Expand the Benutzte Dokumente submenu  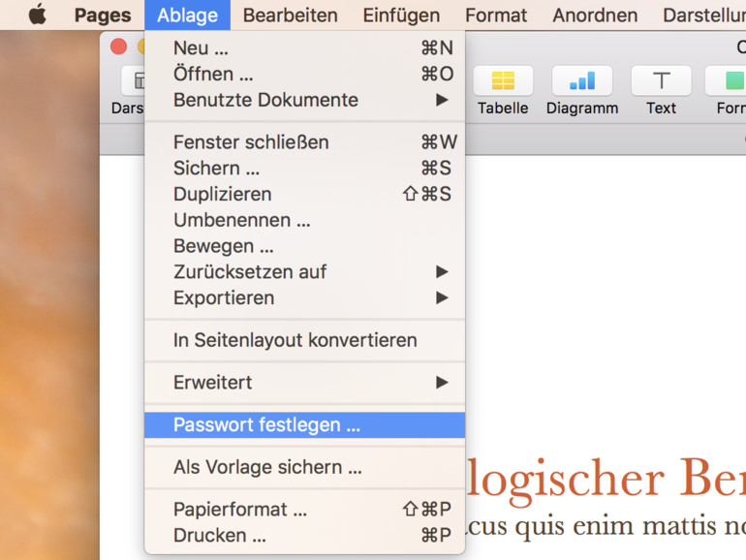304,100
